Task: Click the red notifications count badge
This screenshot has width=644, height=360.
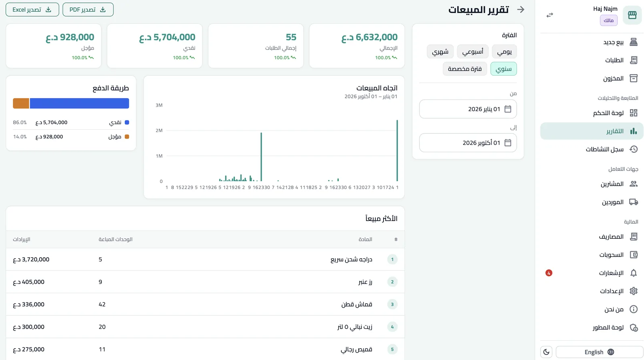Action: point(549,273)
